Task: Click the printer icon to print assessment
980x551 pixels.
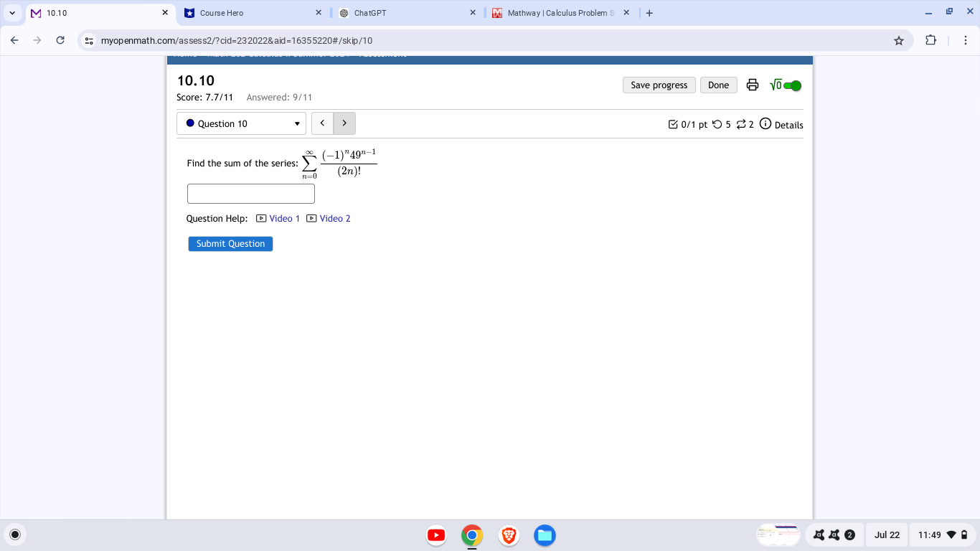Action: click(x=752, y=85)
